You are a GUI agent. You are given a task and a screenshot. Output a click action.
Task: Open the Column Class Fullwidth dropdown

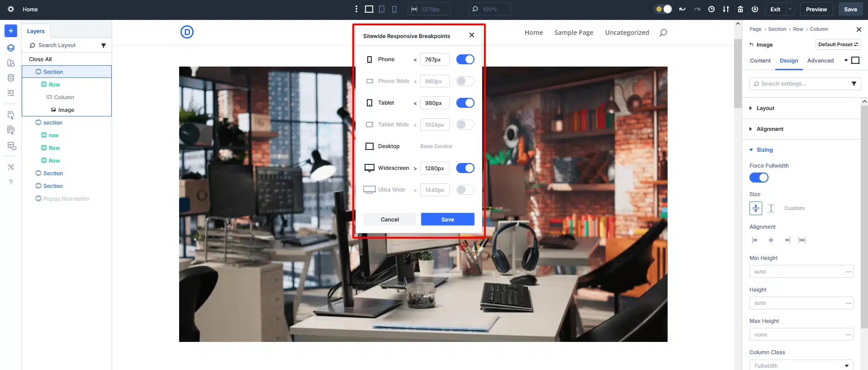coord(801,365)
